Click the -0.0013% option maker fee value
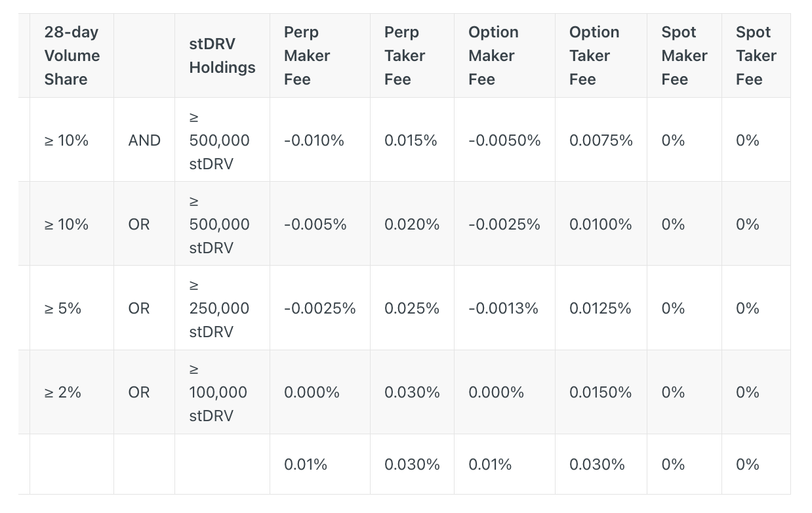This screenshot has height=513, width=812. click(x=505, y=308)
